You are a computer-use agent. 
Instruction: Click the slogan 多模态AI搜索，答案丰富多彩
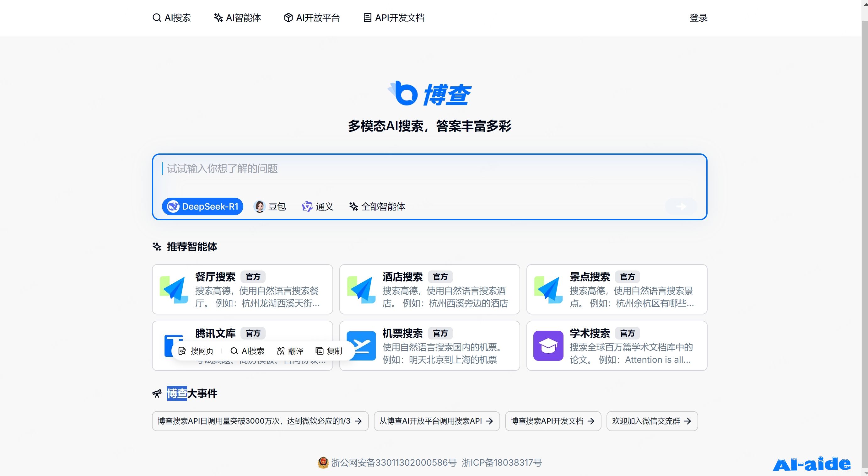430,126
